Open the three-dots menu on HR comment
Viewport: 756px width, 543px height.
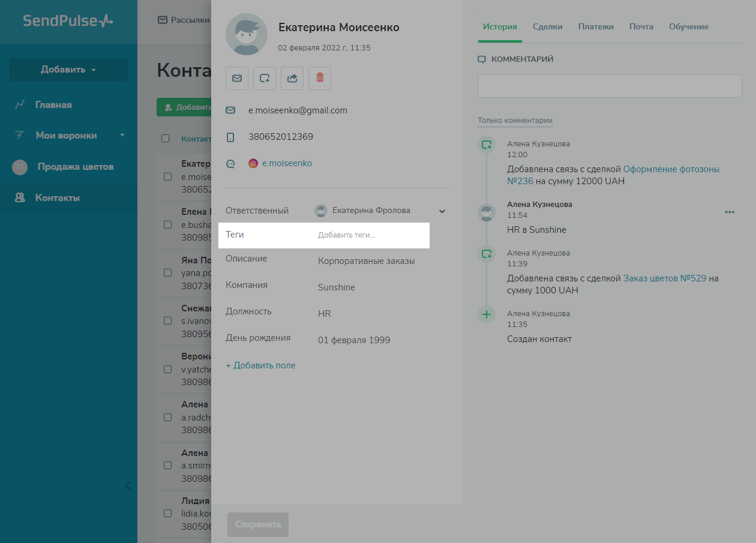pos(730,212)
